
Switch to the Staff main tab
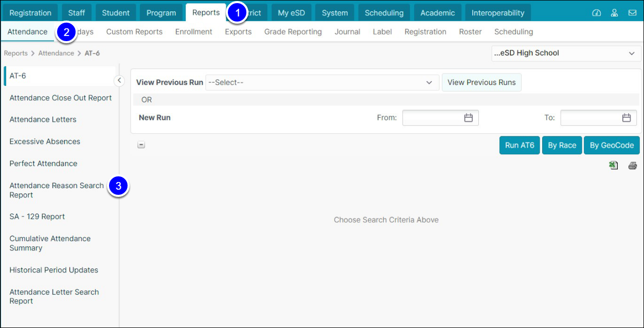coord(77,13)
